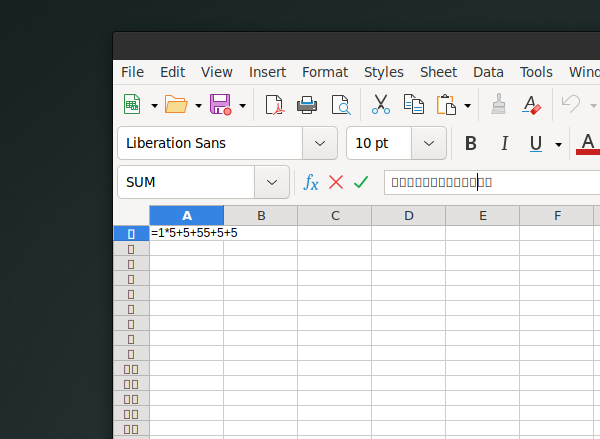Open the Format menu
The height and width of the screenshot is (439, 600).
click(325, 72)
